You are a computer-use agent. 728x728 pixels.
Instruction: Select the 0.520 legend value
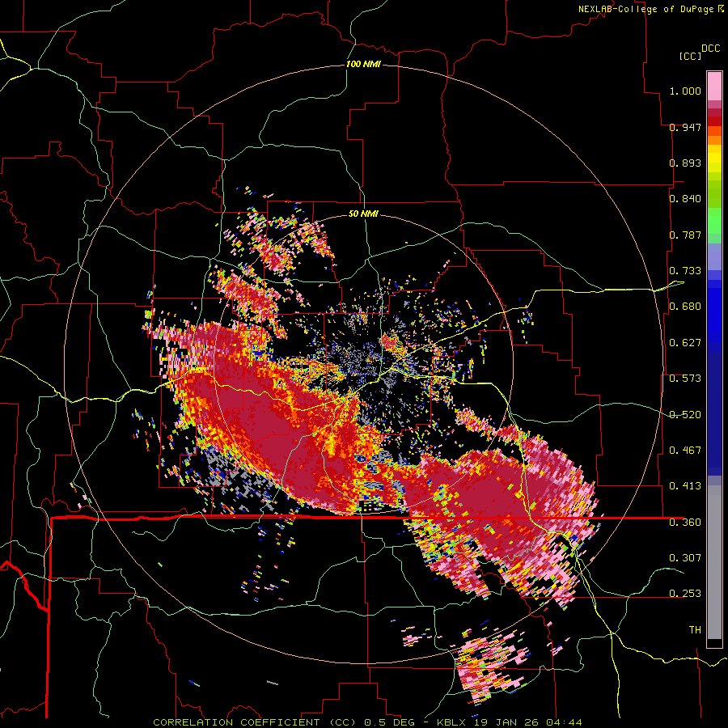(x=685, y=415)
